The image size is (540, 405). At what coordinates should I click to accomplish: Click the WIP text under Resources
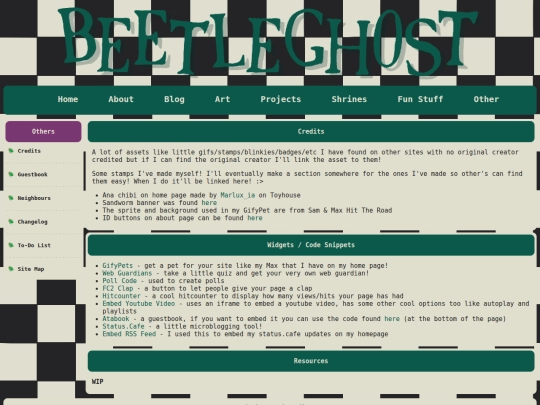97,382
